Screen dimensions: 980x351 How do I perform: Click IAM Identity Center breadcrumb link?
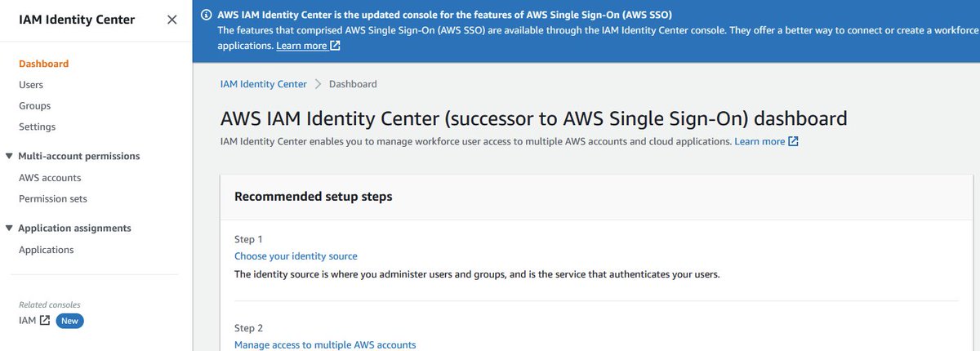[264, 84]
